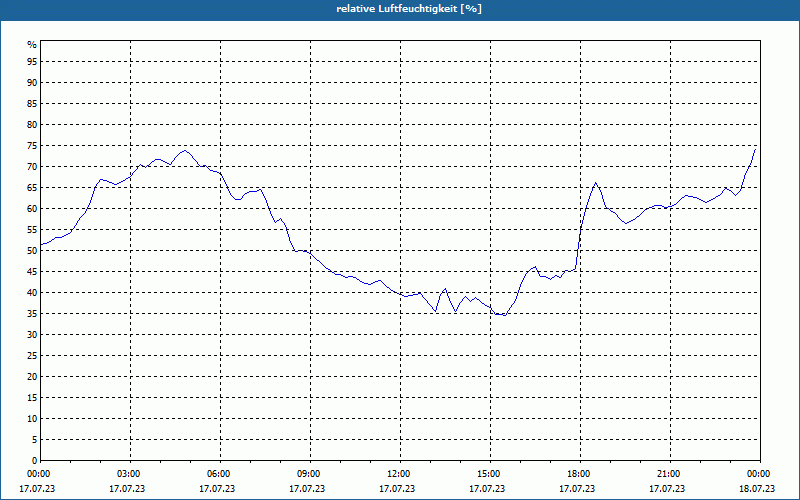
Task: Click the y-axis label 10
Action: pyautogui.click(x=32, y=418)
